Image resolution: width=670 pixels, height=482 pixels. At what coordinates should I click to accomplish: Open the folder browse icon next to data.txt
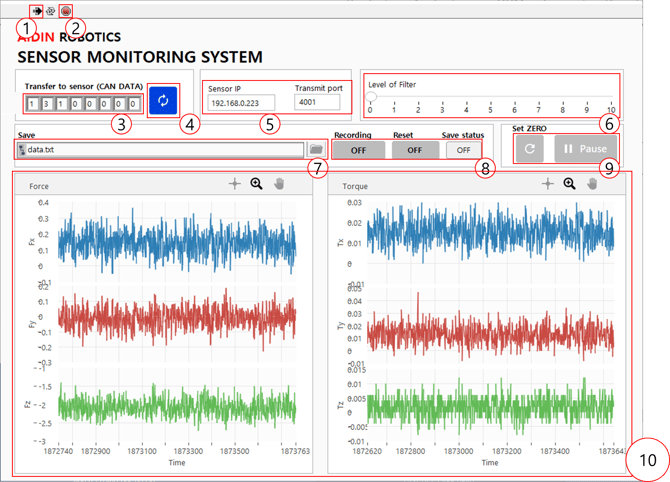(x=315, y=150)
